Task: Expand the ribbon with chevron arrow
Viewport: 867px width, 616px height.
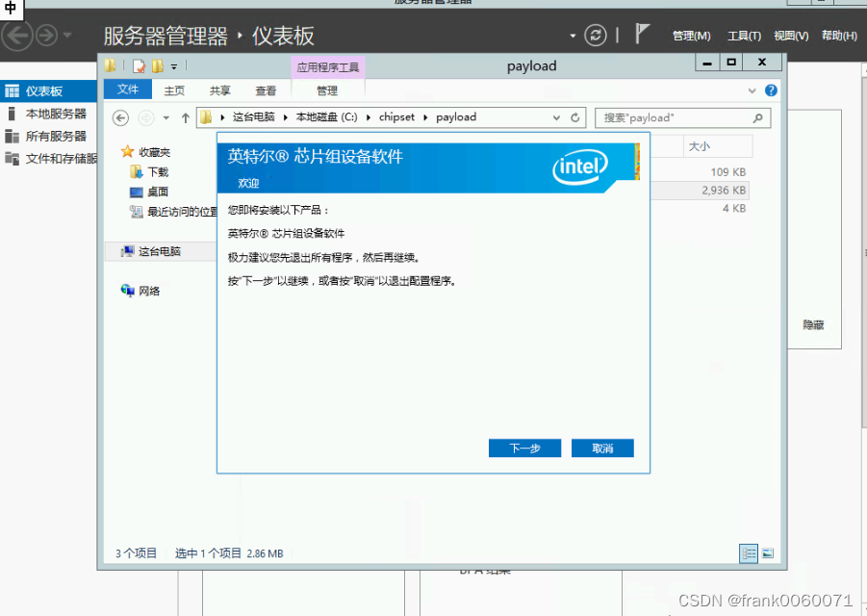Action: [752, 90]
